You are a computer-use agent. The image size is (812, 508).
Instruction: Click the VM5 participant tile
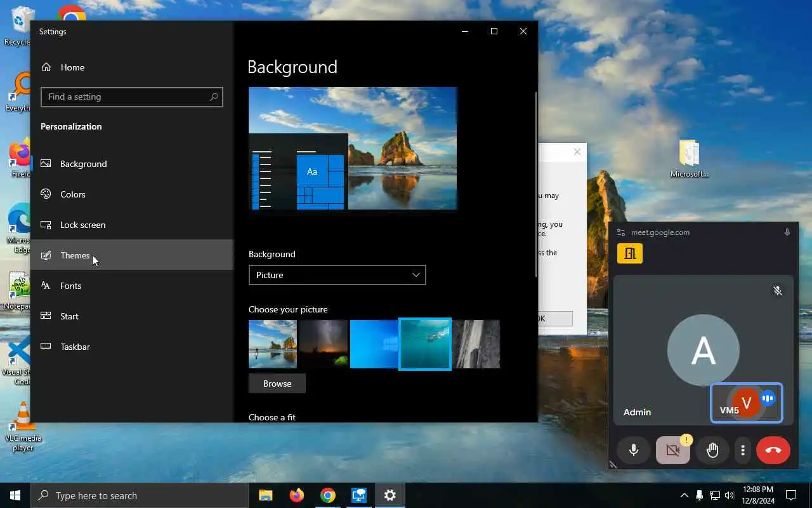click(x=746, y=403)
